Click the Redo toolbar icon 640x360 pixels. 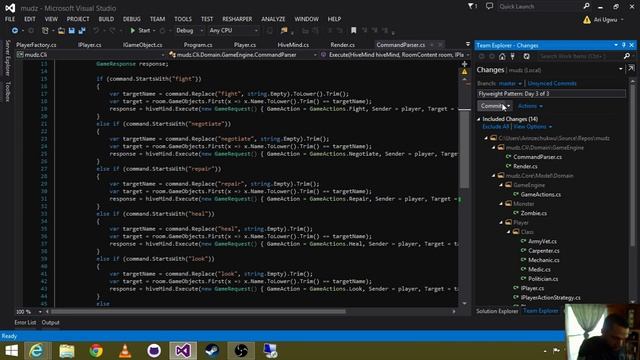point(112,31)
